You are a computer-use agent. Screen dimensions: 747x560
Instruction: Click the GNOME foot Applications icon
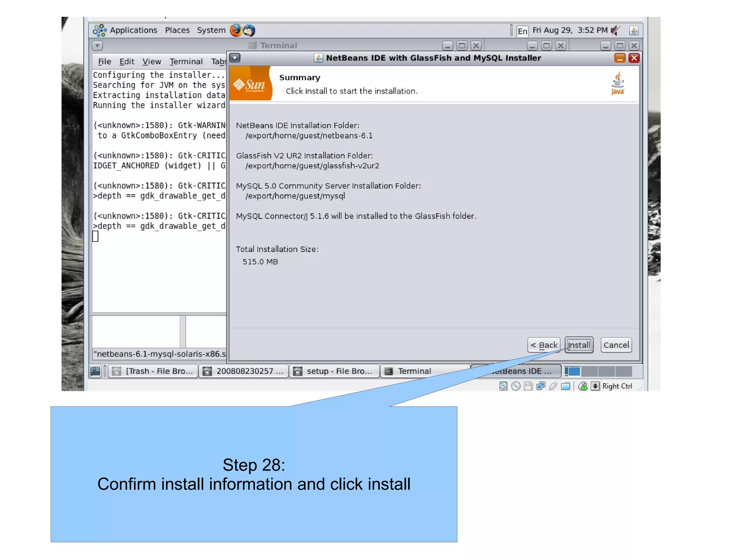click(100, 30)
